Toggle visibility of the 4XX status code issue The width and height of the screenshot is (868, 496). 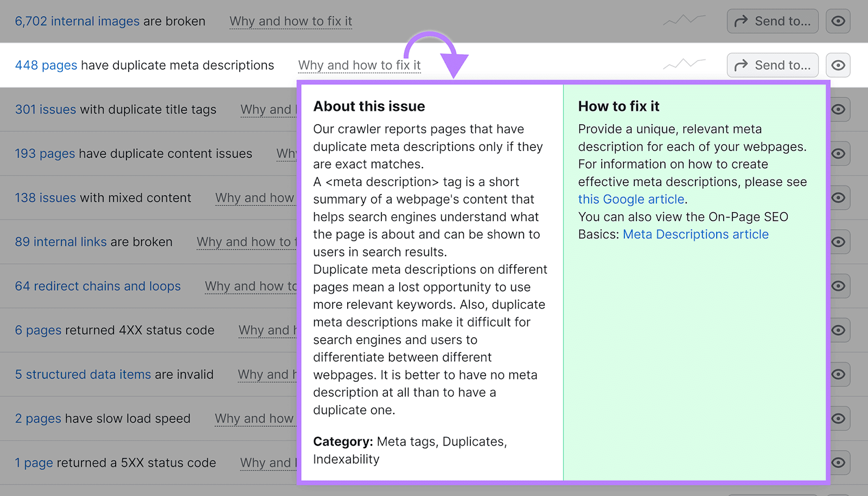(838, 330)
